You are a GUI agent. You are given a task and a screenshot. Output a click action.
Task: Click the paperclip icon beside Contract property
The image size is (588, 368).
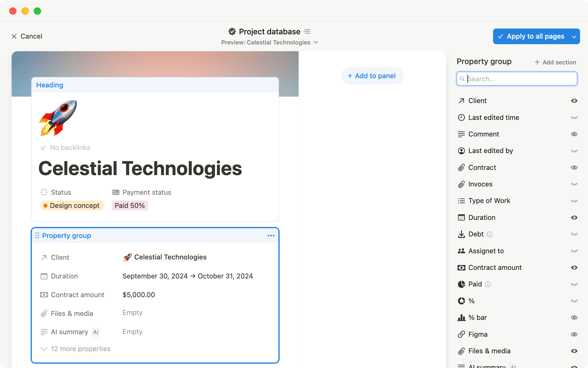tap(462, 167)
